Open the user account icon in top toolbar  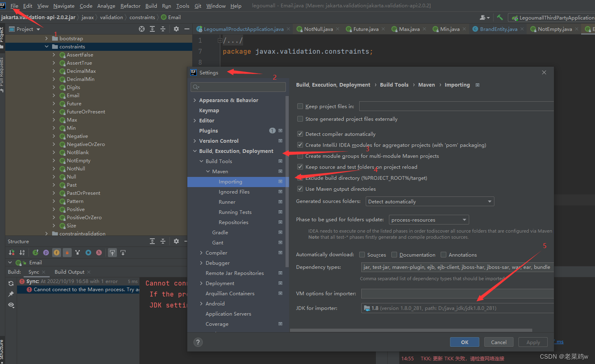click(x=484, y=17)
